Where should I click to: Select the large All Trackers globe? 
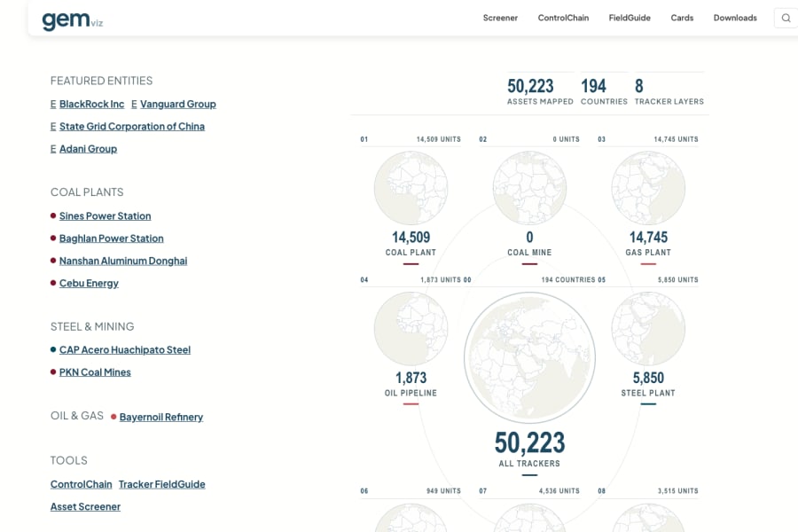529,357
